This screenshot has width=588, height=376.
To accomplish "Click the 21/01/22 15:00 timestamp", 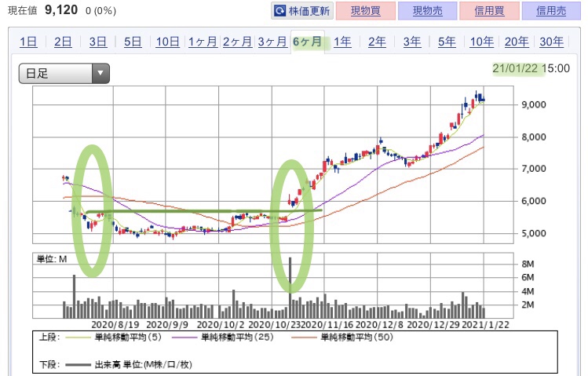I will point(531,68).
